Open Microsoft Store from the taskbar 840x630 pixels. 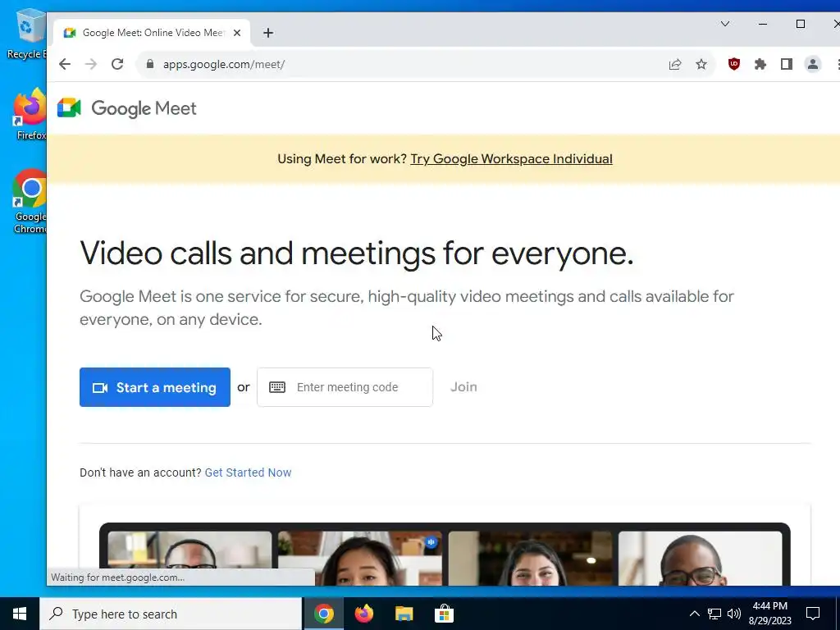444,614
